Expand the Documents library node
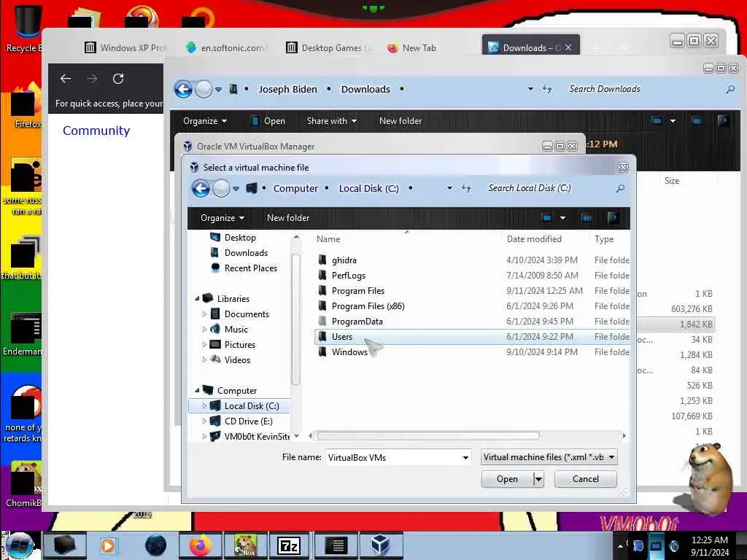 (204, 314)
